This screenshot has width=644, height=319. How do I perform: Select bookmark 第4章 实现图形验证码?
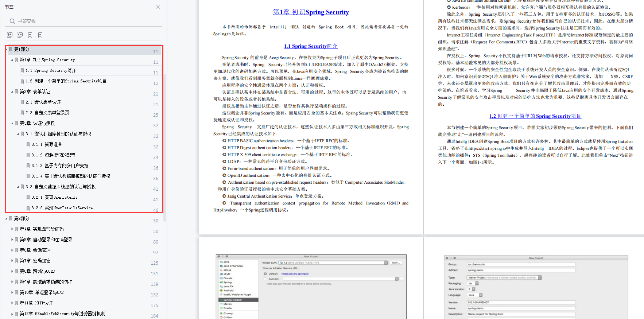(x=42, y=229)
